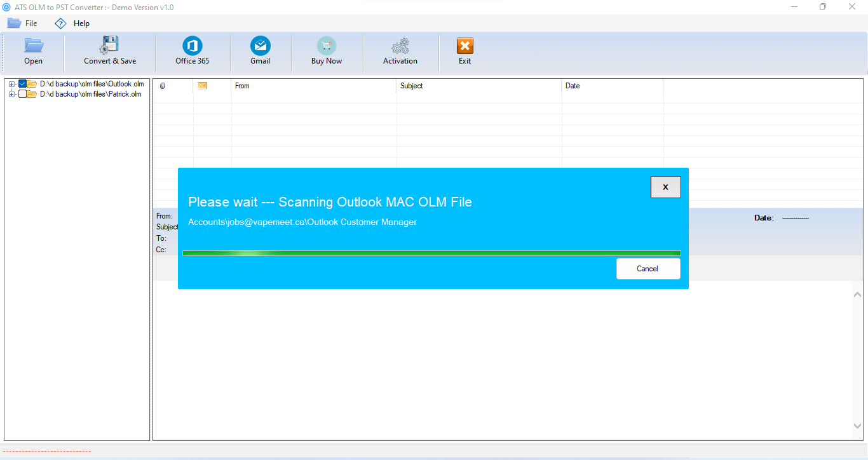Open an OLM file with Open icon
868x460 pixels.
pos(34,46)
